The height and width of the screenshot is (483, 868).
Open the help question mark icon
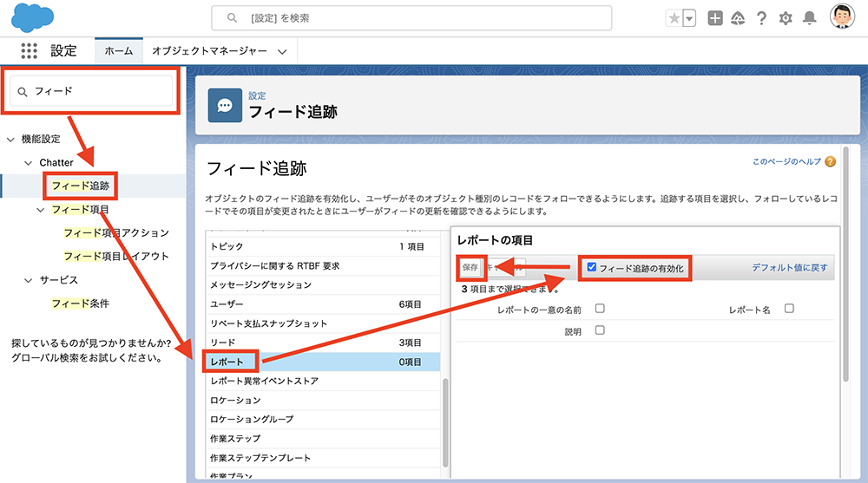pos(762,18)
